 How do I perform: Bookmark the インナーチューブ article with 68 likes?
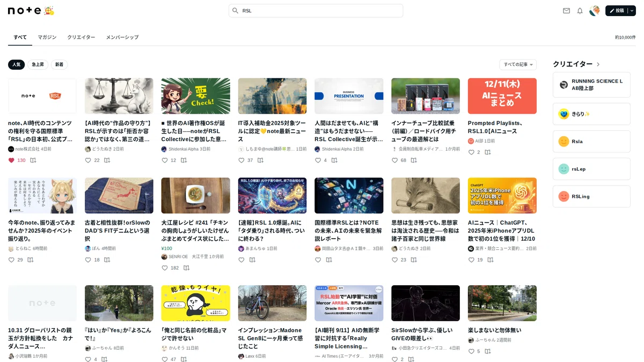[414, 160]
